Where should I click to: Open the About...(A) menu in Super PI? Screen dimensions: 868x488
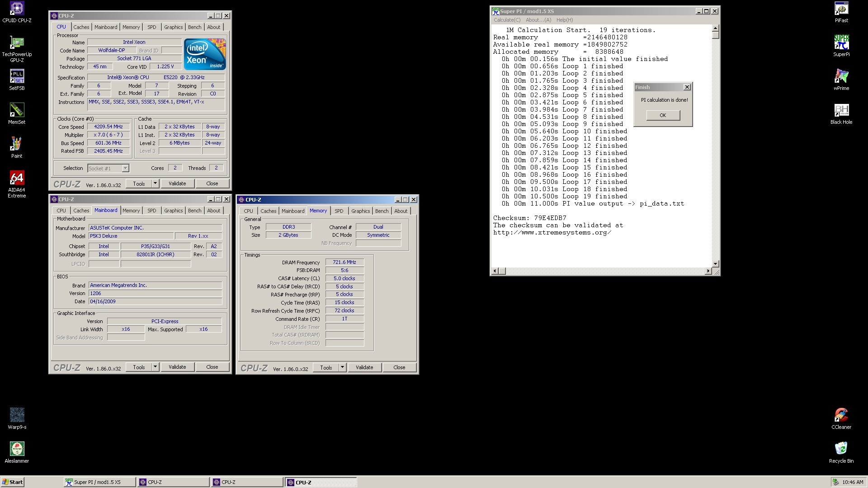(x=538, y=20)
